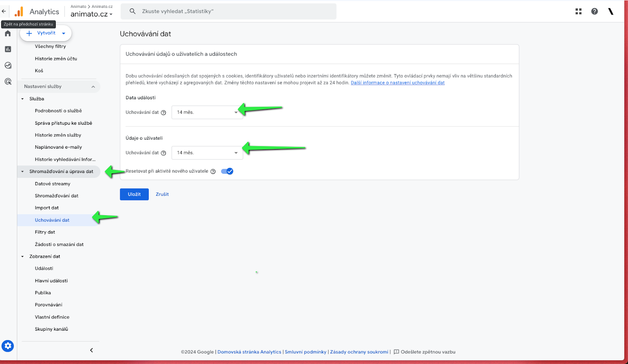Open the Advertising icon in sidebar

[8, 82]
